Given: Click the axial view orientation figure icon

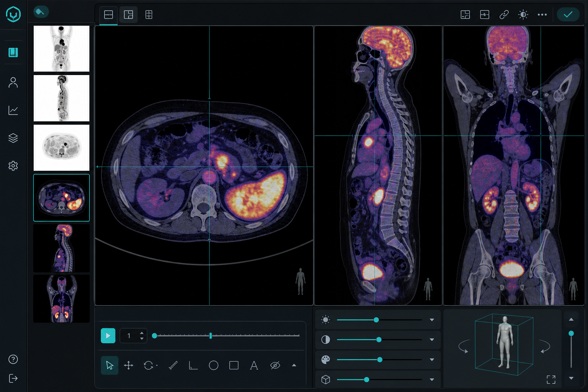Looking at the screenshot, I should (301, 281).
